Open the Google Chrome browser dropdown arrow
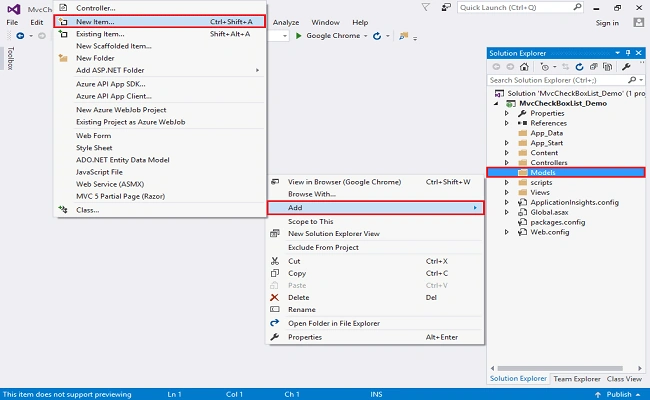Image resolution: width=650 pixels, height=400 pixels. click(x=366, y=36)
